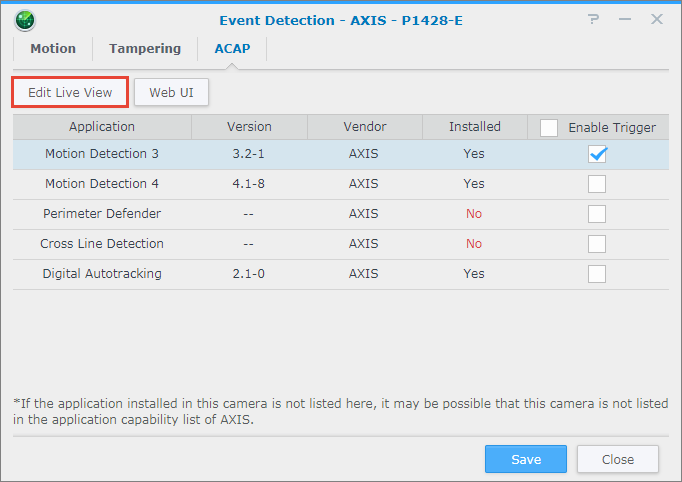Switch to the Tampering tab
This screenshot has width=682, height=482.
tap(145, 48)
